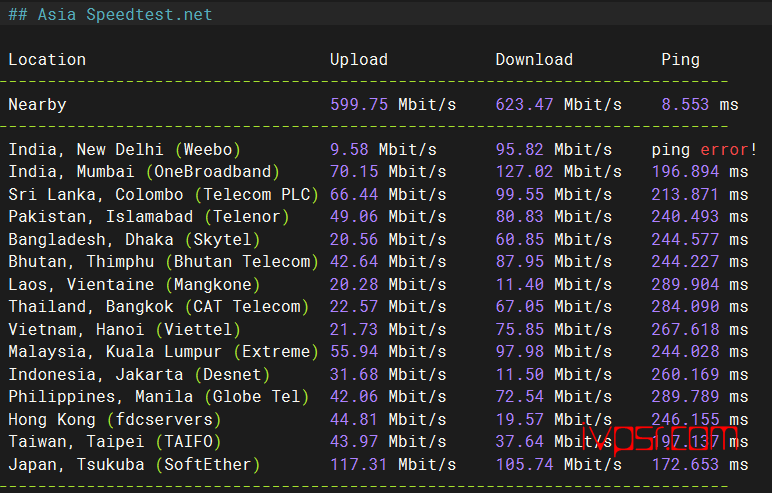
Task: Click 'Hong Kong (fdcservers)' row label
Action: click(115, 419)
